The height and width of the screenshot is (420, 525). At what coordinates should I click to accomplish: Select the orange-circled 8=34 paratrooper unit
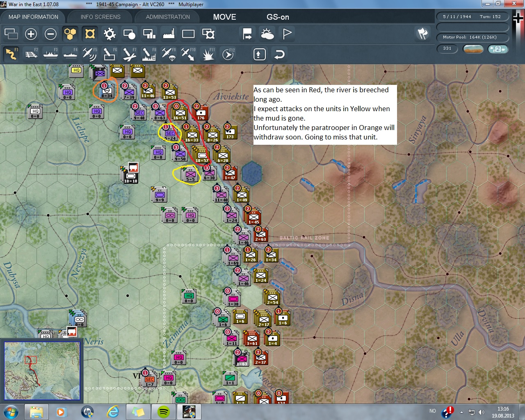106,91
